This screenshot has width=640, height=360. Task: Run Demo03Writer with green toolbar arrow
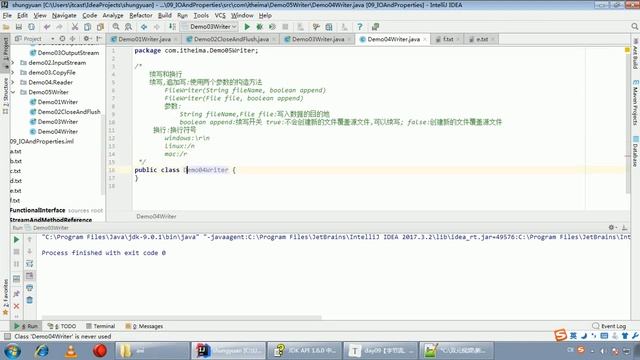click(x=247, y=27)
